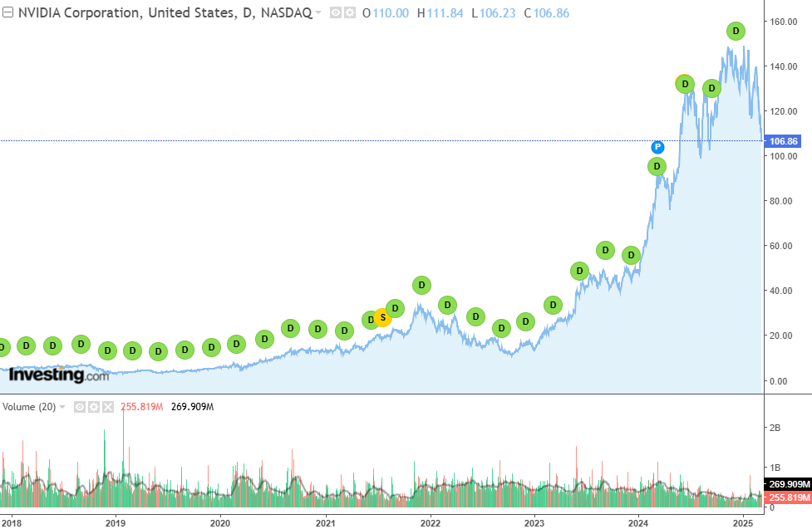
Task: Hide the NVIDIA price series with eye icon
Action: coord(336,13)
